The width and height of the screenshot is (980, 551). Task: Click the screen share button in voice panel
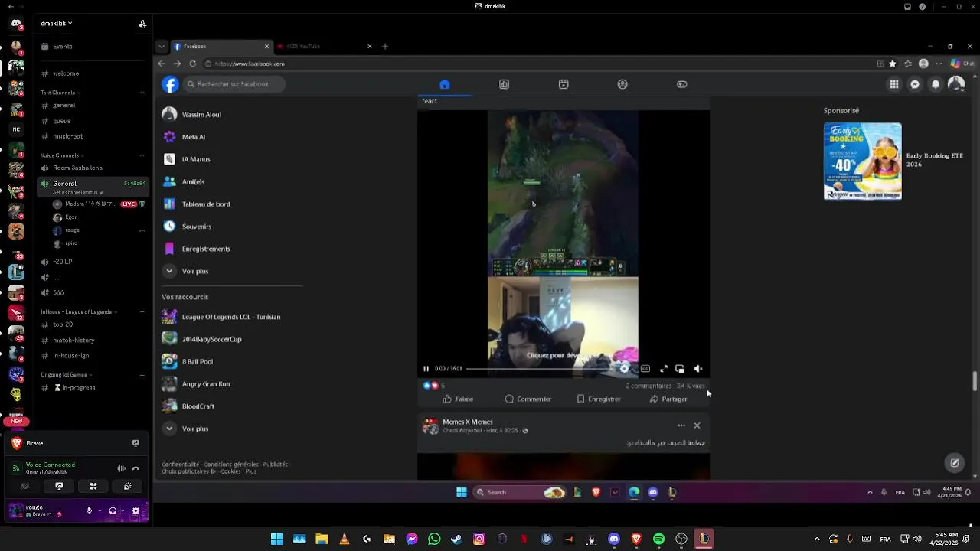click(x=59, y=486)
